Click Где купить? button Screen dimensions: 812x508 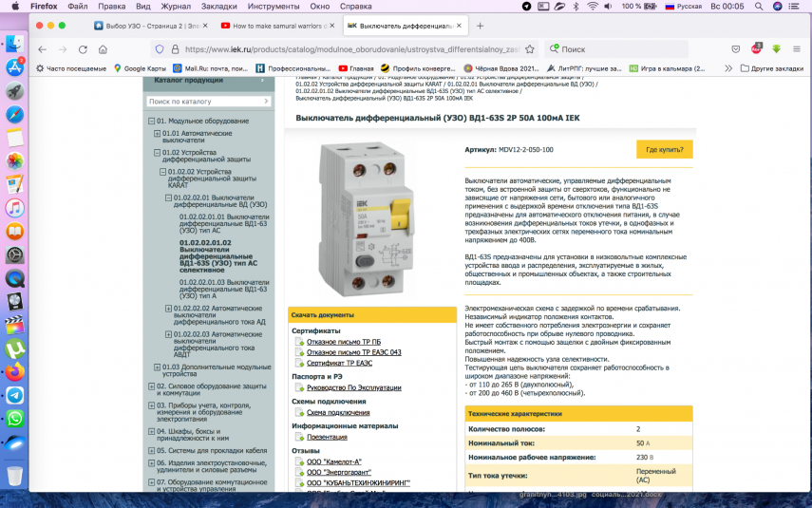pos(665,150)
